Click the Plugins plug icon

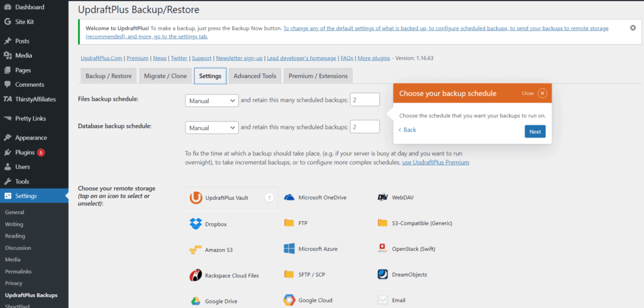click(x=8, y=152)
